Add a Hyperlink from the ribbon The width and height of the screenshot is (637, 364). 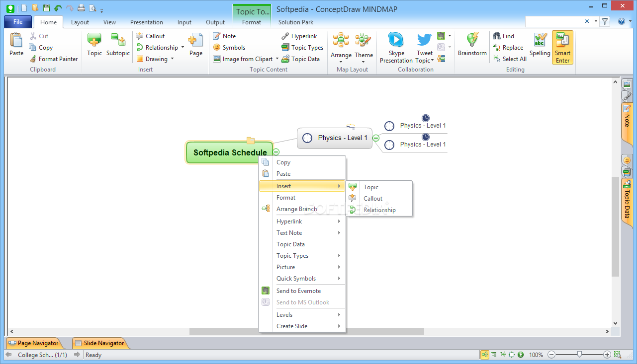(x=299, y=36)
